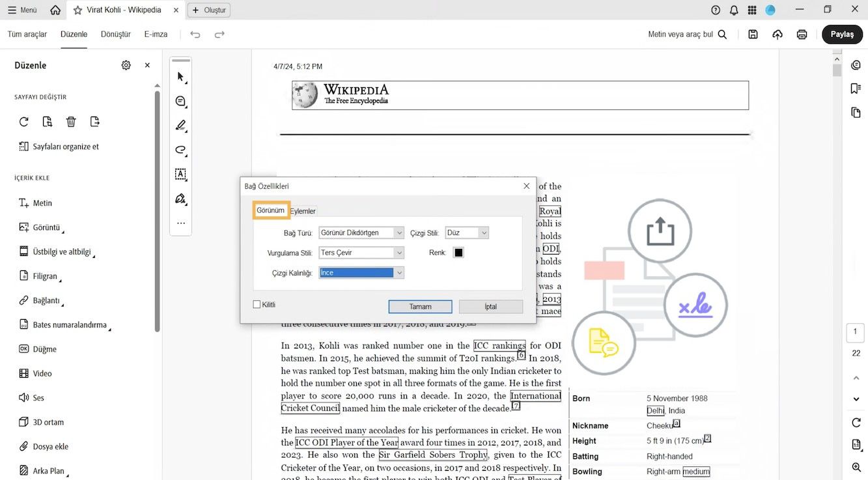Open the apps grid icon

[x=752, y=10]
